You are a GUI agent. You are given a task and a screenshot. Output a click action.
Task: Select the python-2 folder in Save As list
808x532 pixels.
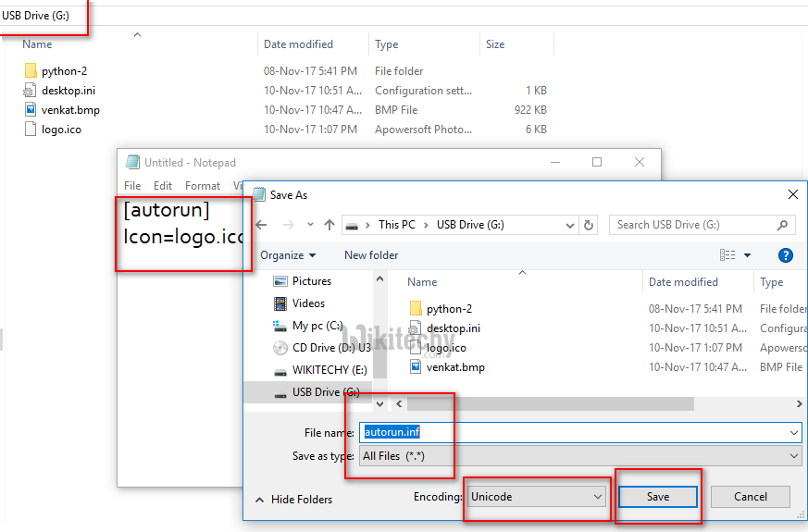449,309
